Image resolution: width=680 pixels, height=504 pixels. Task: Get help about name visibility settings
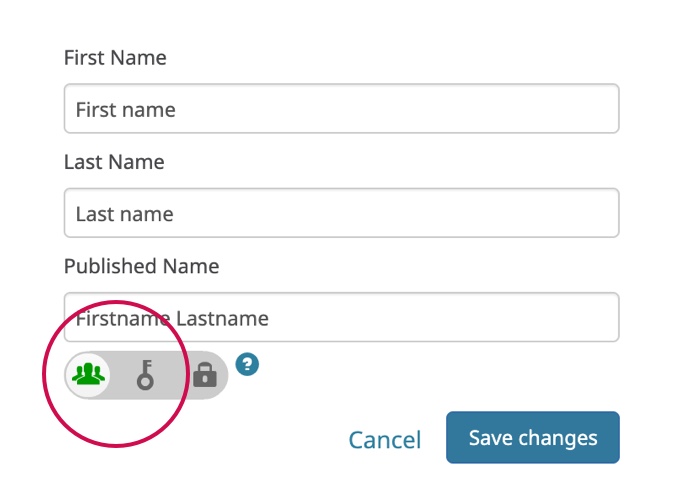[x=248, y=365]
